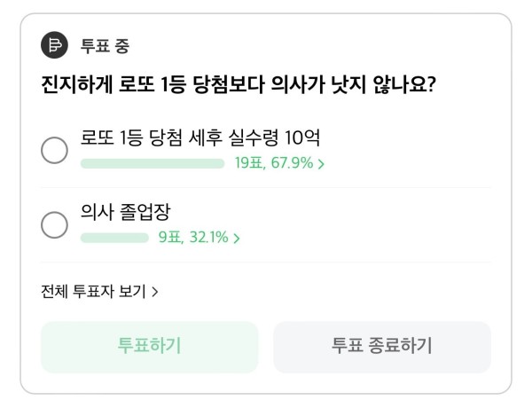Click the dark circular poll icon
The width and height of the screenshot is (532, 408).
point(54,45)
